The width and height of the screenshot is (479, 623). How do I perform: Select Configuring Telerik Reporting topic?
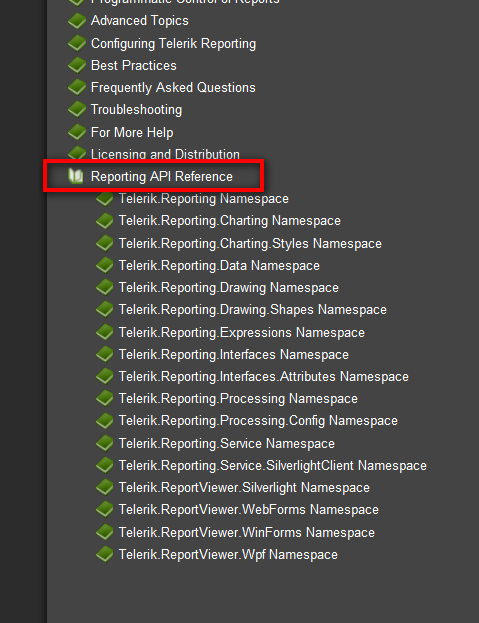[x=174, y=43]
